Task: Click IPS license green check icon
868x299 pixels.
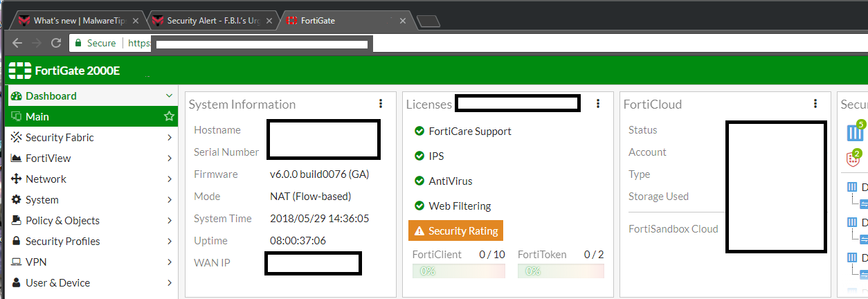Action: click(x=419, y=156)
